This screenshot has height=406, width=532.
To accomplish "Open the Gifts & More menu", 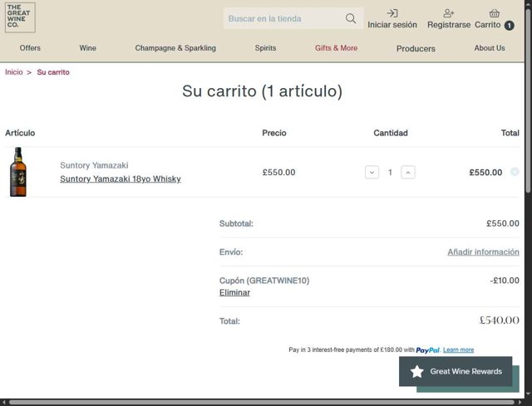I will [336, 48].
